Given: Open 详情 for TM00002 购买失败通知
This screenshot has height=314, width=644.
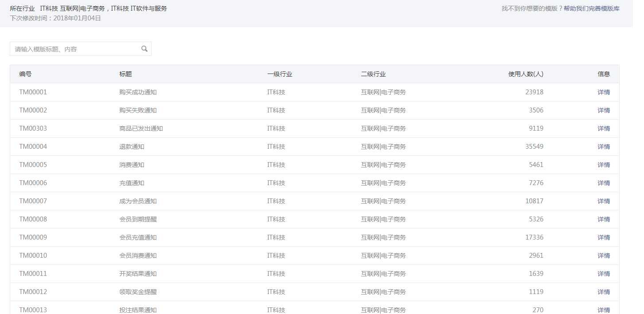Looking at the screenshot, I should tap(604, 110).
